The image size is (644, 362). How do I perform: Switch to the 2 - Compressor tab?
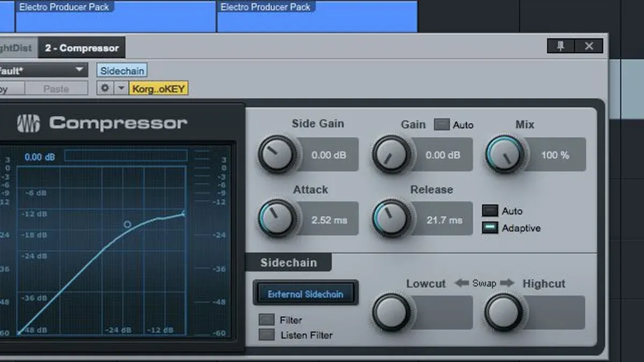point(82,48)
